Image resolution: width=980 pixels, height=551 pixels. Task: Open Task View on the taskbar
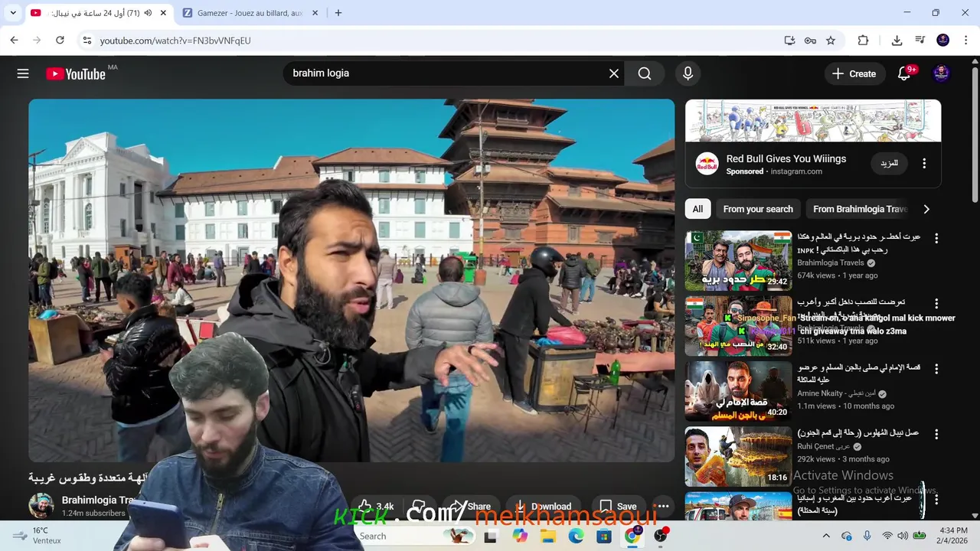point(490,536)
